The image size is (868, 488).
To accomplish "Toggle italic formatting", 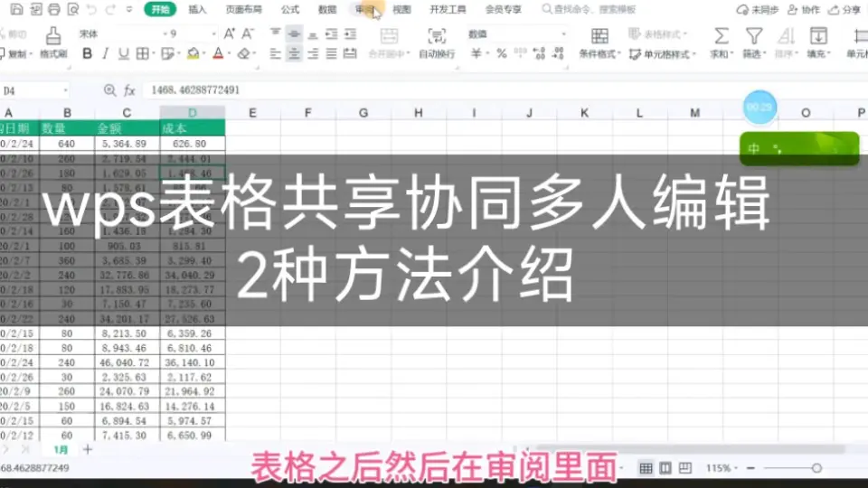I will click(105, 53).
